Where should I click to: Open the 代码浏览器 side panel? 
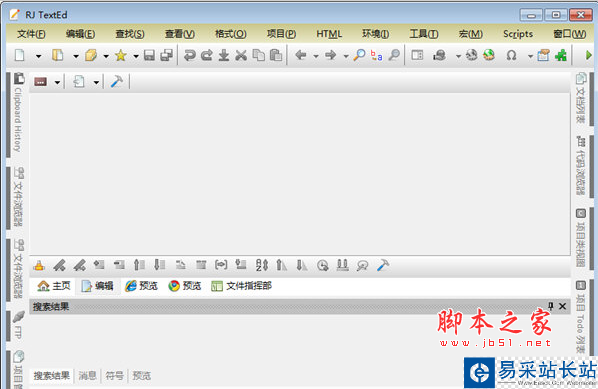pos(580,166)
